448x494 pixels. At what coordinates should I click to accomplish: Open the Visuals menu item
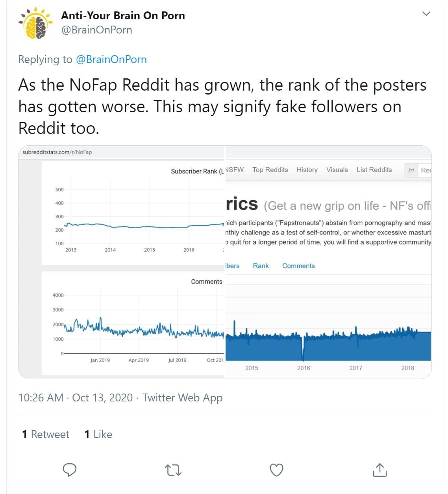pos(337,170)
